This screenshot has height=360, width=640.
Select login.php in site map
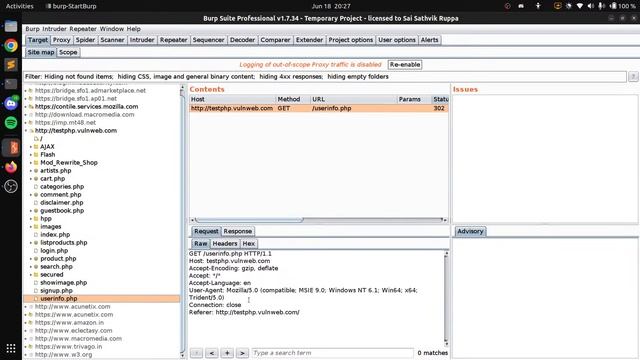click(54, 251)
